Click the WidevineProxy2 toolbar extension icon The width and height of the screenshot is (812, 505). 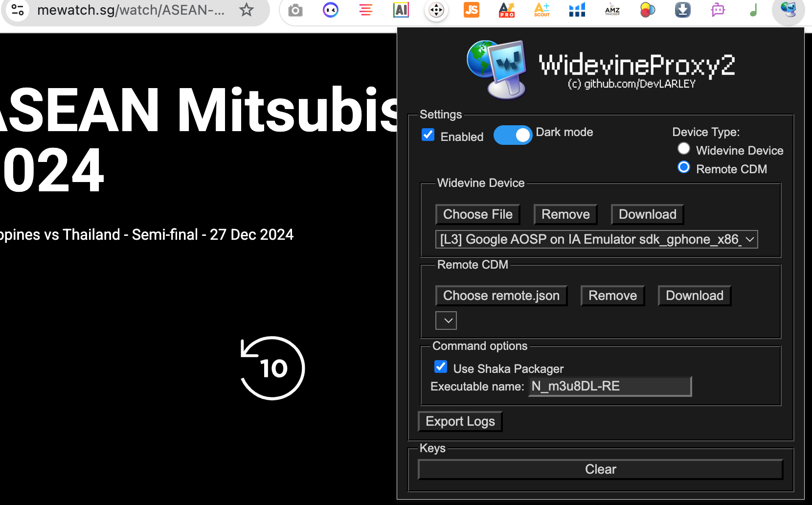point(789,10)
